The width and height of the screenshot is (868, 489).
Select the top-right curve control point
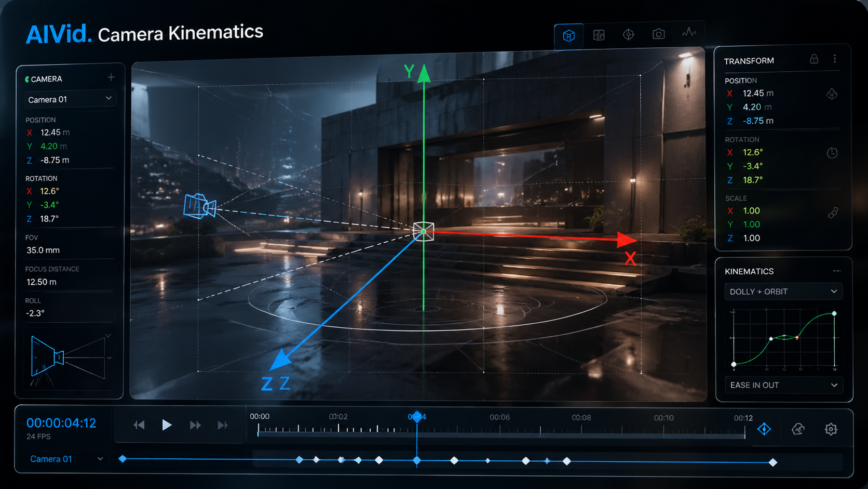click(834, 313)
